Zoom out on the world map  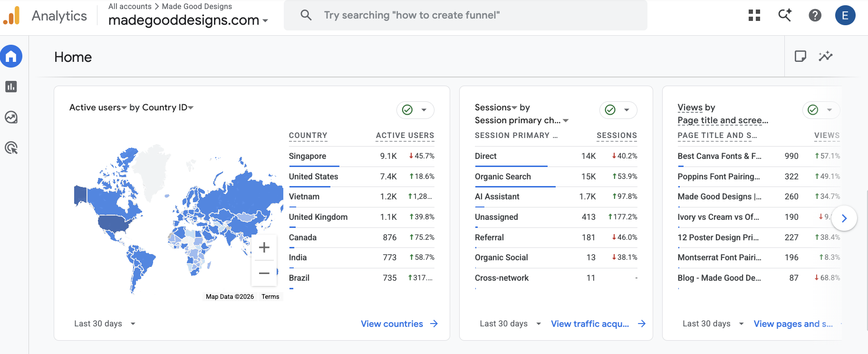[x=264, y=273]
